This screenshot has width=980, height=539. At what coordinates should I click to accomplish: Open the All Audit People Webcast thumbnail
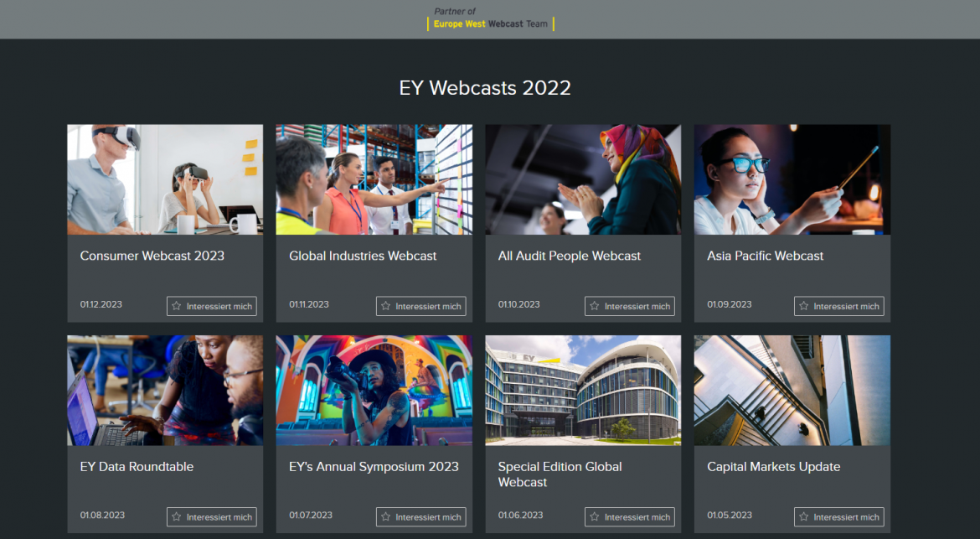(x=583, y=179)
